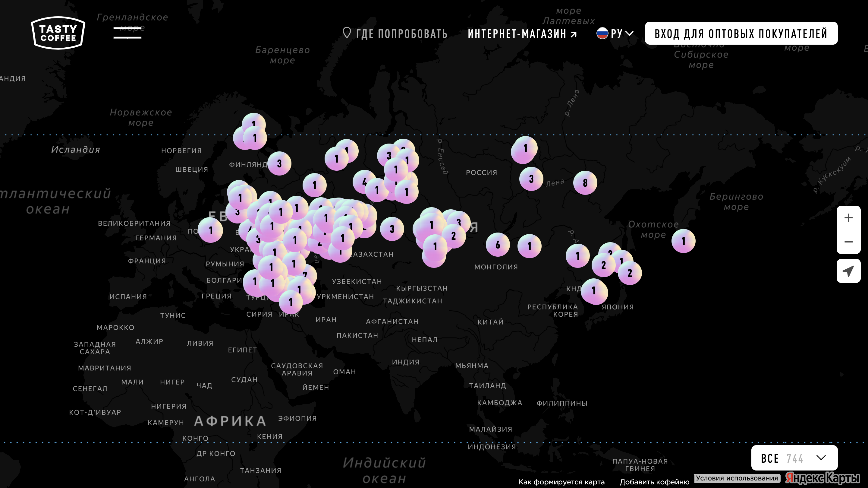This screenshot has width=868, height=488.
Task: Open ГДЕ ПОПРОБОВАТЬ menu item
Action: click(x=401, y=34)
